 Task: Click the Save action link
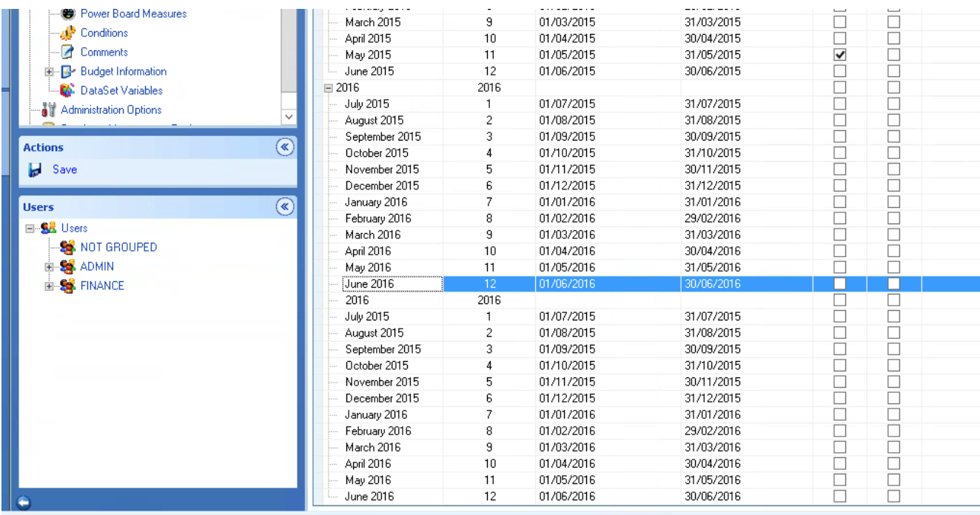tap(64, 170)
